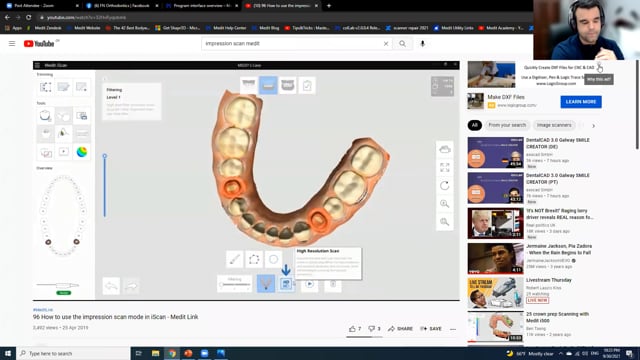
Task: Click the redo arrow in iScan
Action: pyautogui.click(x=131, y=286)
